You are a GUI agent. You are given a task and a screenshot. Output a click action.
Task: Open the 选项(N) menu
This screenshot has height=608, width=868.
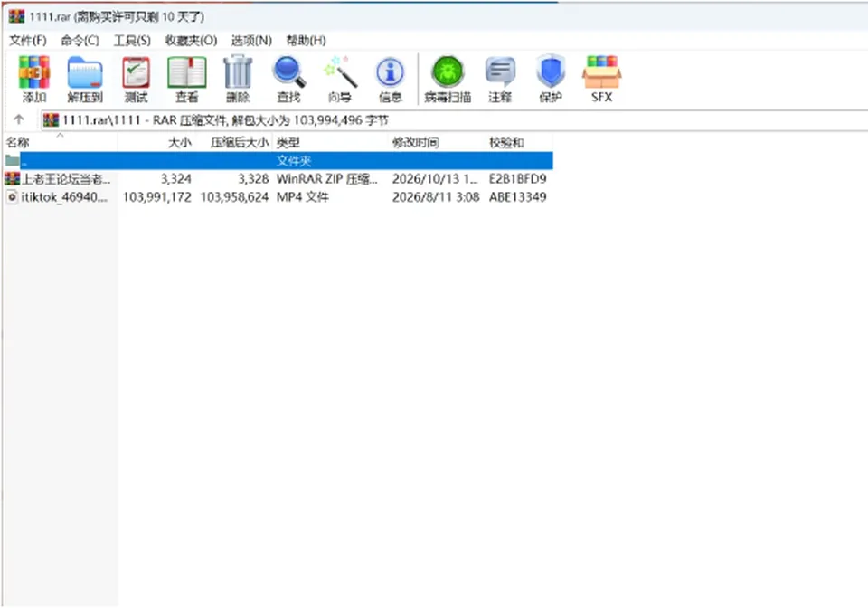click(x=251, y=41)
